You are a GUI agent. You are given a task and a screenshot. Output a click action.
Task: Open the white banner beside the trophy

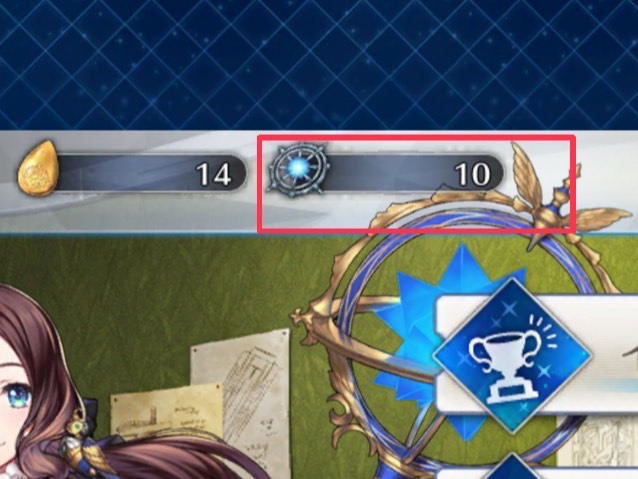pos(537,355)
